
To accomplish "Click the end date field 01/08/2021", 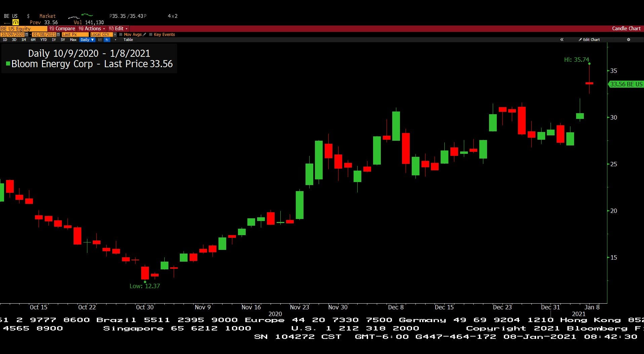I will pyautogui.click(x=44, y=35).
